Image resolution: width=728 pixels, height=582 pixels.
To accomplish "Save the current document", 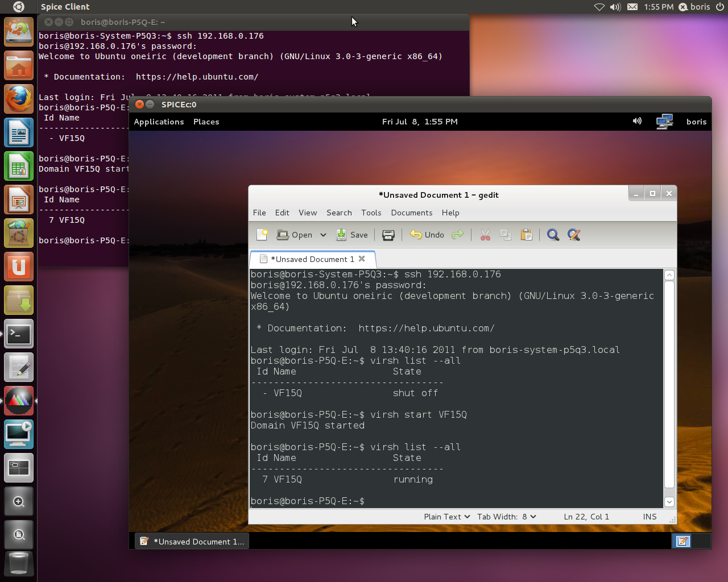I will (x=353, y=235).
